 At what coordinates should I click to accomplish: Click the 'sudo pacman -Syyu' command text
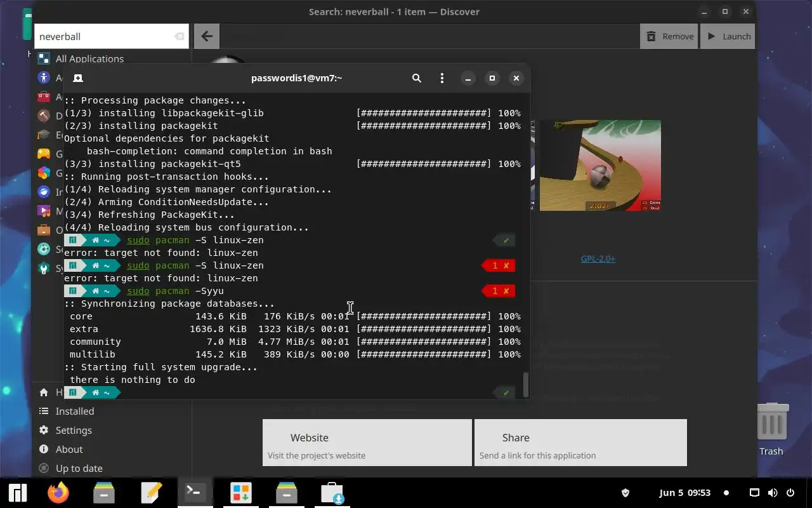tap(175, 291)
